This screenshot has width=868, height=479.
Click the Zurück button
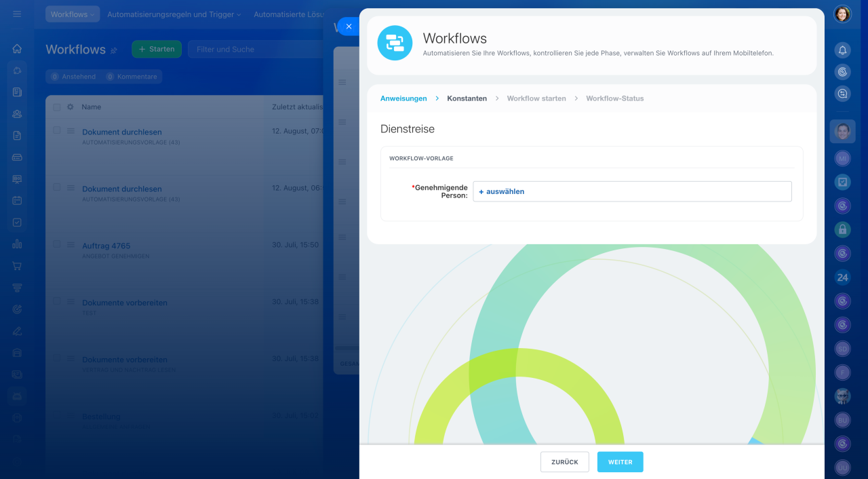(x=565, y=462)
